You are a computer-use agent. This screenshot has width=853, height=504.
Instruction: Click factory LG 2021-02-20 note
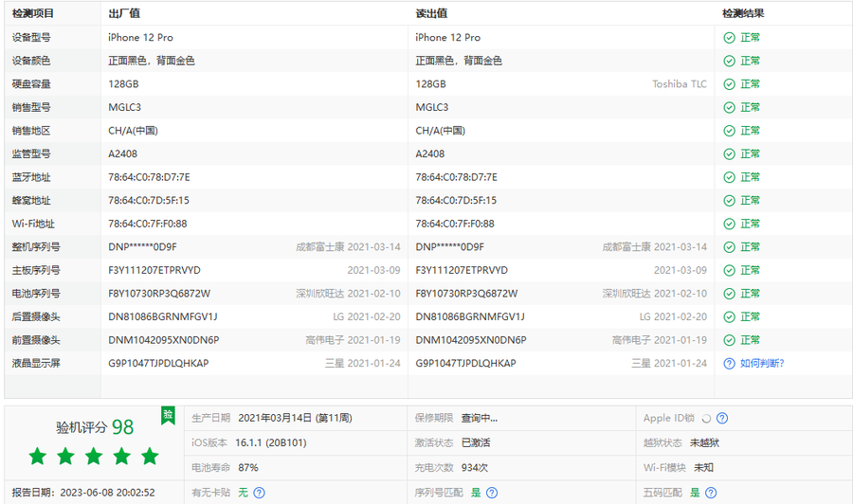pyautogui.click(x=367, y=316)
